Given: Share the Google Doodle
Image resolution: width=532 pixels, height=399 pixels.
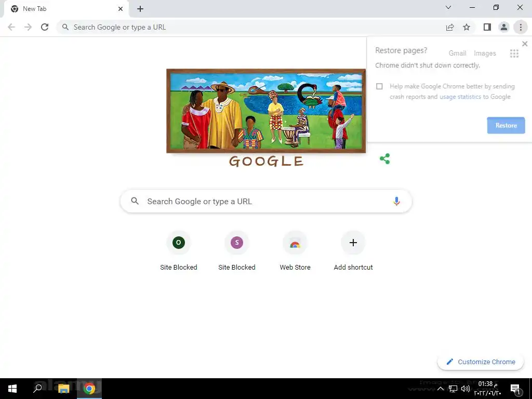Looking at the screenshot, I should (x=385, y=159).
